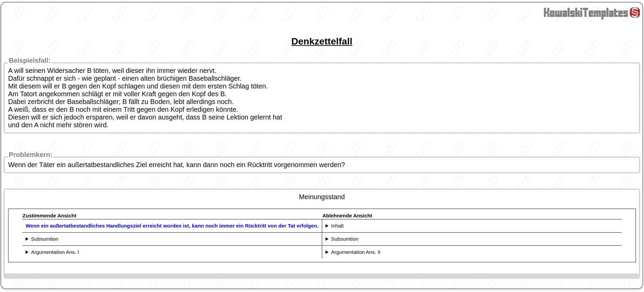Click the KowalskiTemplates logo
644x292 pixels.
(x=591, y=13)
